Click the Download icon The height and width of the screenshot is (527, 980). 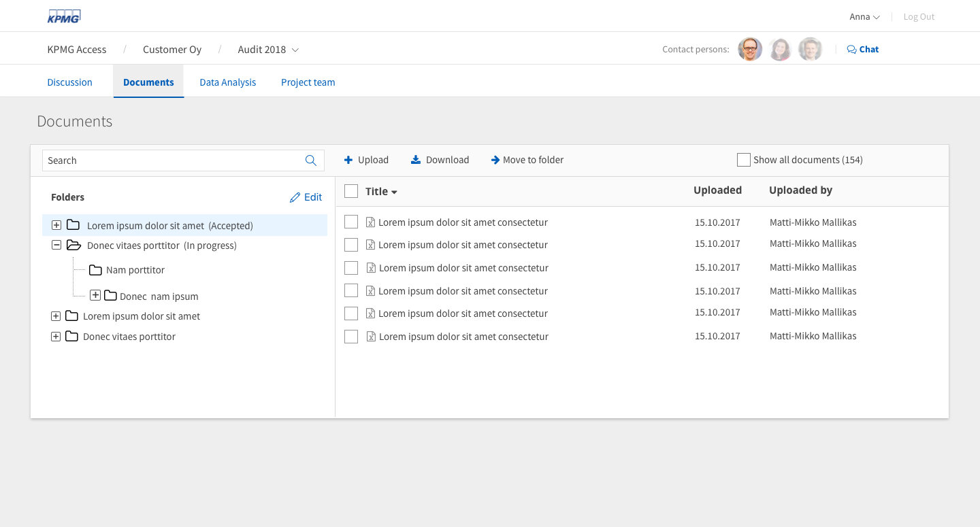(416, 160)
